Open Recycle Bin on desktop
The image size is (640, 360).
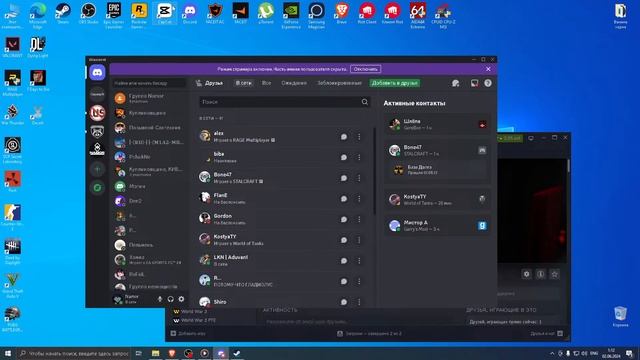coord(620,317)
